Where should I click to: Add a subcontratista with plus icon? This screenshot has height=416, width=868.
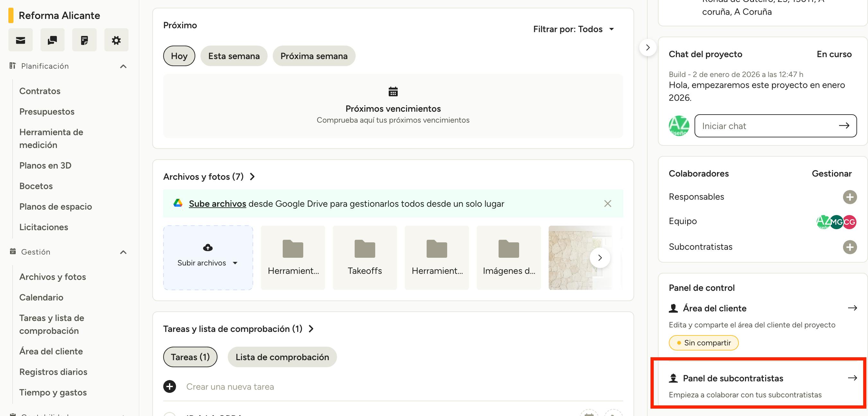click(849, 247)
